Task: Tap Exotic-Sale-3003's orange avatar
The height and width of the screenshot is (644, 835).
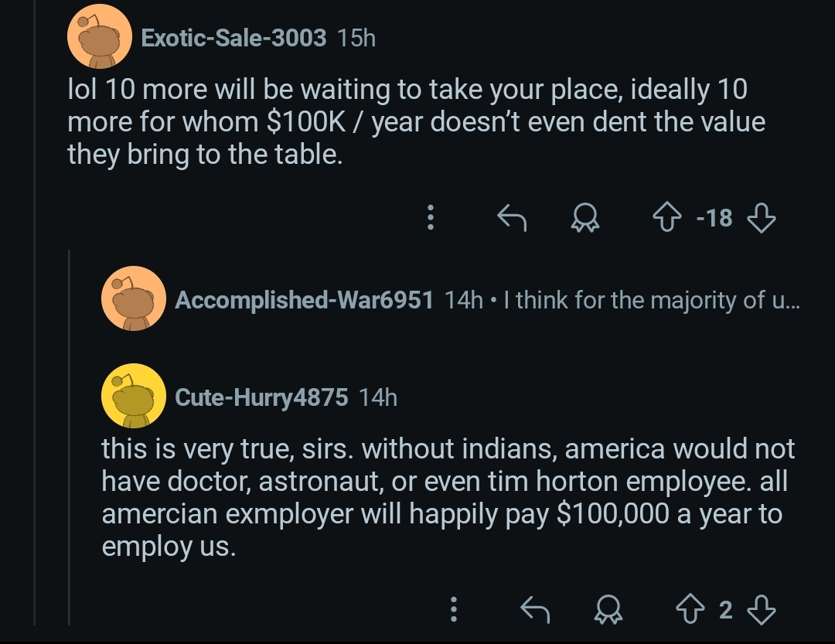Action: [99, 37]
